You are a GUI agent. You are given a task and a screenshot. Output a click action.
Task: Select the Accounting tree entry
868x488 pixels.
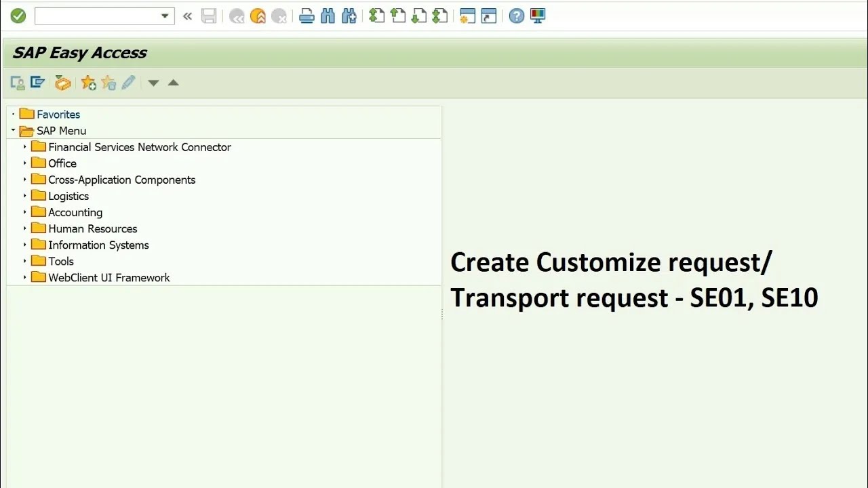pos(75,212)
